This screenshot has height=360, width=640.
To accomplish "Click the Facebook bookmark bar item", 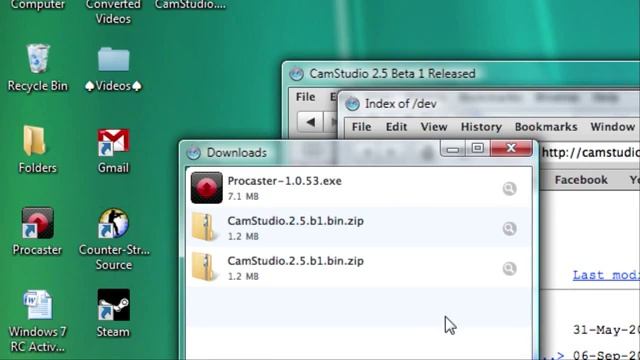I will point(581,180).
